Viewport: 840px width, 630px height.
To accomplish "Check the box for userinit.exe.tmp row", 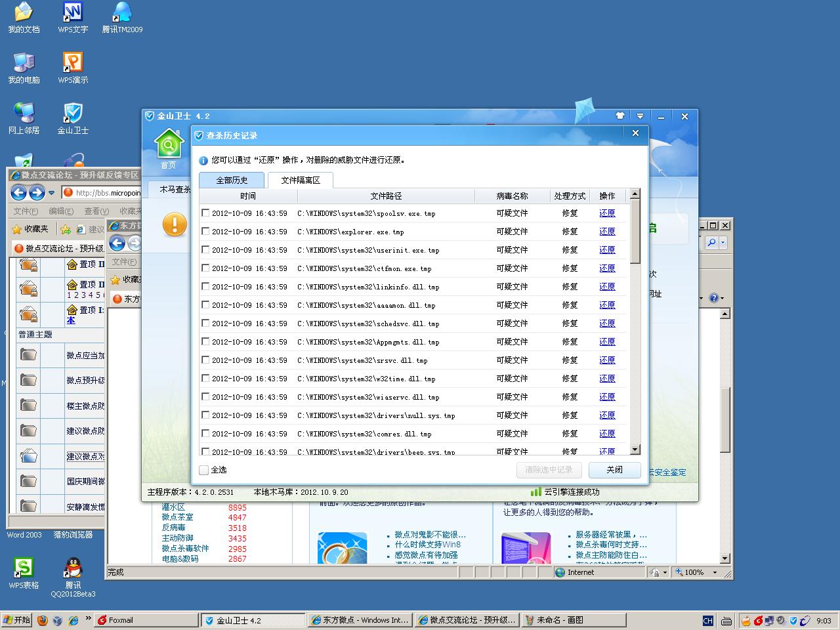I will [x=205, y=249].
